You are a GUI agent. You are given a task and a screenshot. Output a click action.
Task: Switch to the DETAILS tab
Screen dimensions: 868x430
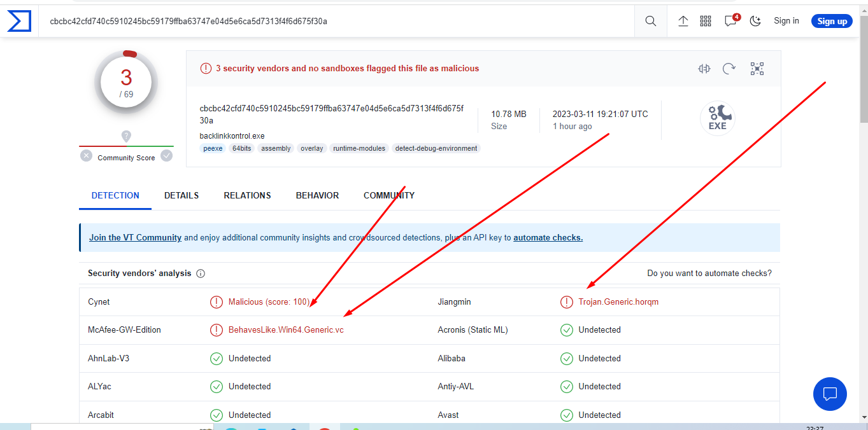181,195
